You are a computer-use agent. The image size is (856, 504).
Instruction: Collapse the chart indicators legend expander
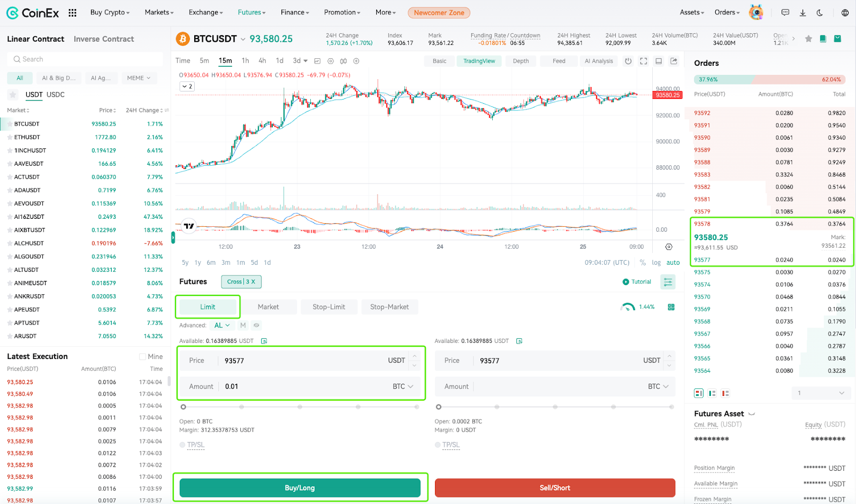coord(187,86)
